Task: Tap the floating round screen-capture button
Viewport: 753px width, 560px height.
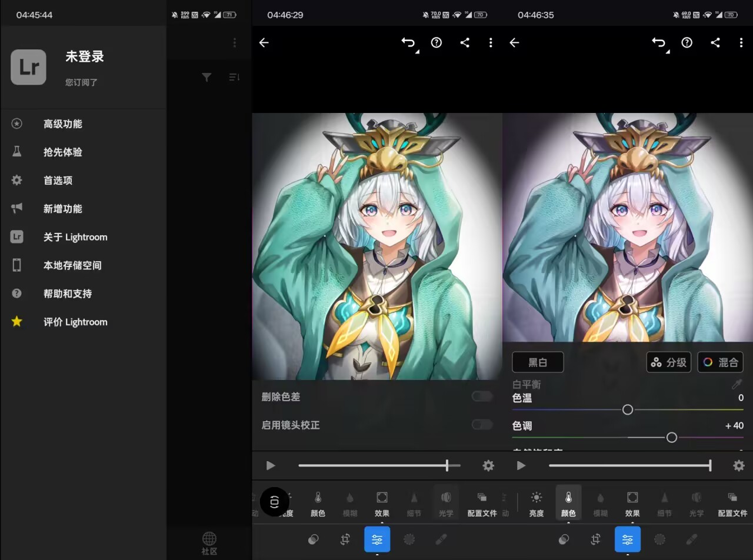Action: 274,502
